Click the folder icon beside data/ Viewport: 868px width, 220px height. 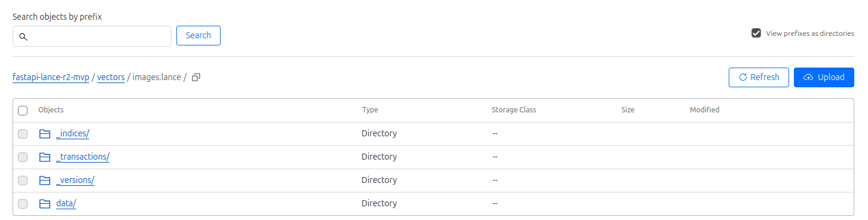tap(45, 203)
